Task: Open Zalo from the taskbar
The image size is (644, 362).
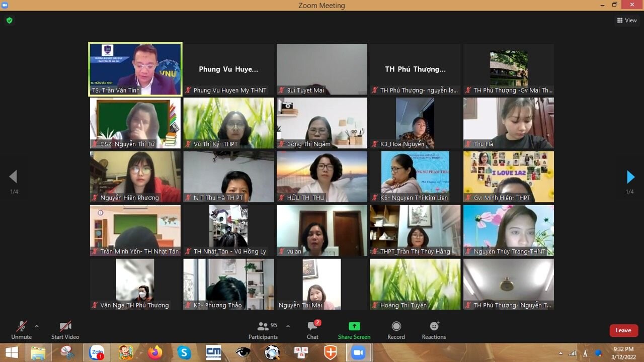Action: coord(96,352)
